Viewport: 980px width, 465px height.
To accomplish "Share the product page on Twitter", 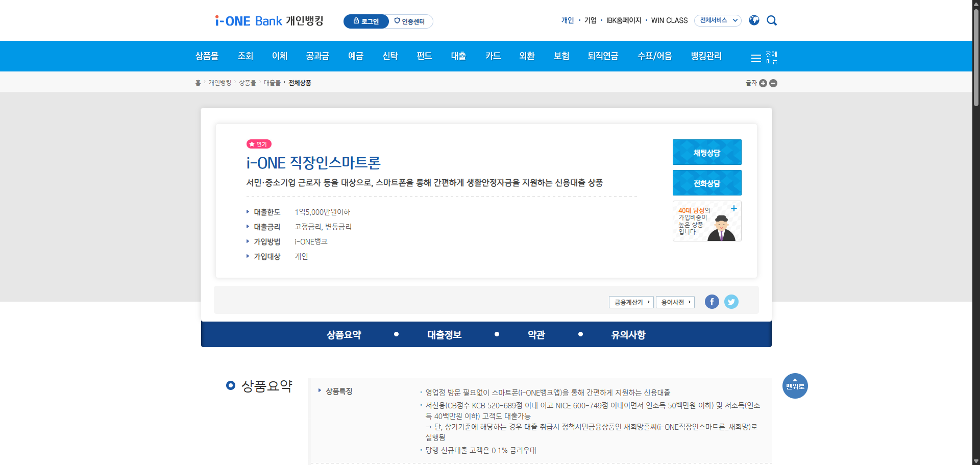I will coord(731,302).
